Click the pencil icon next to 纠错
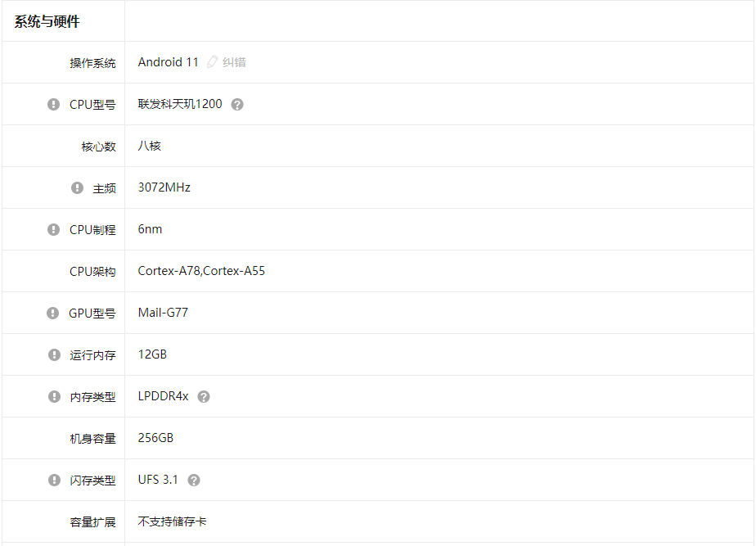 click(x=212, y=61)
